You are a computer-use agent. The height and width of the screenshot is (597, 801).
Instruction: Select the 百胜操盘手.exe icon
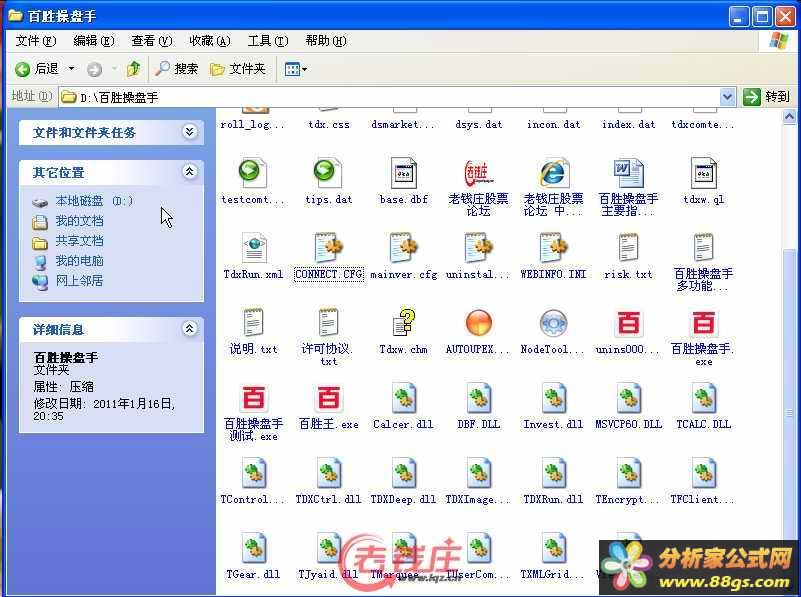tap(704, 323)
